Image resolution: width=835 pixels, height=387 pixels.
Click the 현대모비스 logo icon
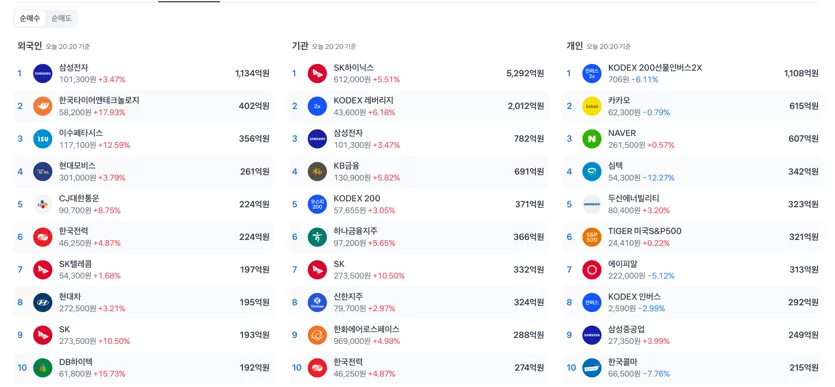tap(43, 171)
